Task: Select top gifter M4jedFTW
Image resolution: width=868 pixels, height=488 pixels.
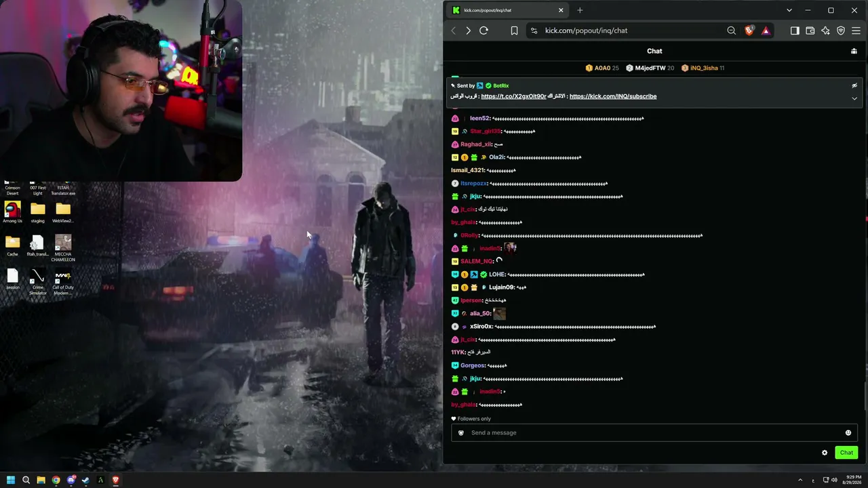Action: tap(650, 68)
